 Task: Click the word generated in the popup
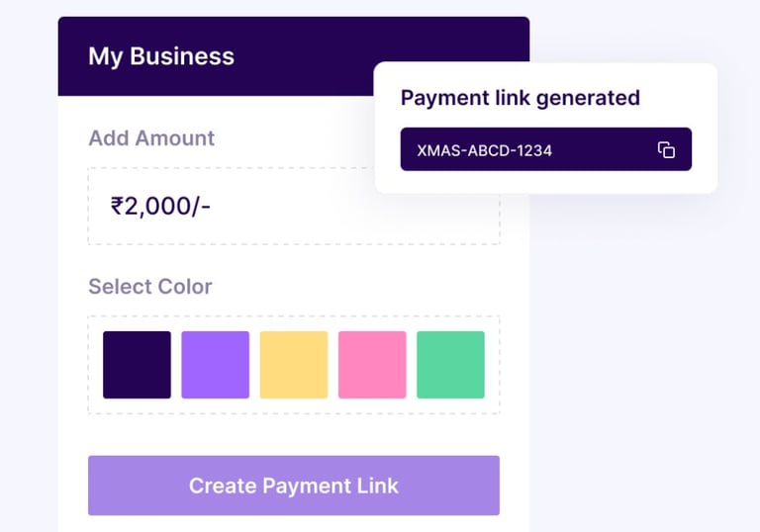click(588, 99)
